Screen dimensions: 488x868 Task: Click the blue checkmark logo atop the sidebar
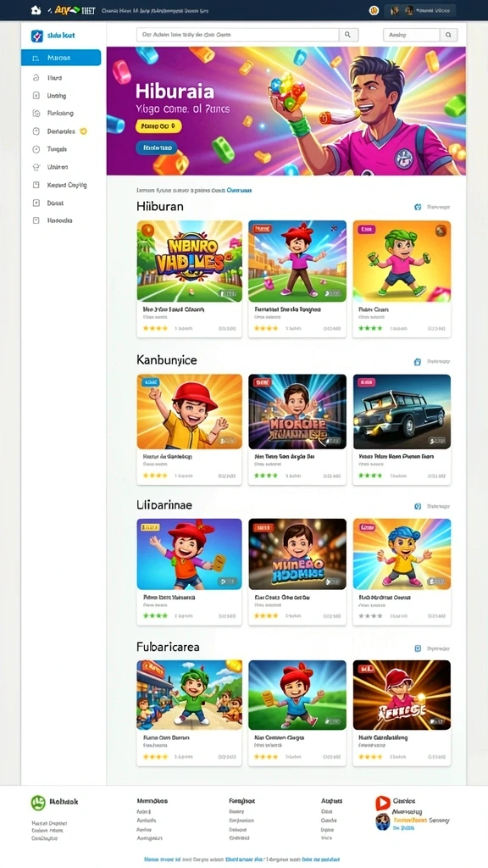[37, 36]
